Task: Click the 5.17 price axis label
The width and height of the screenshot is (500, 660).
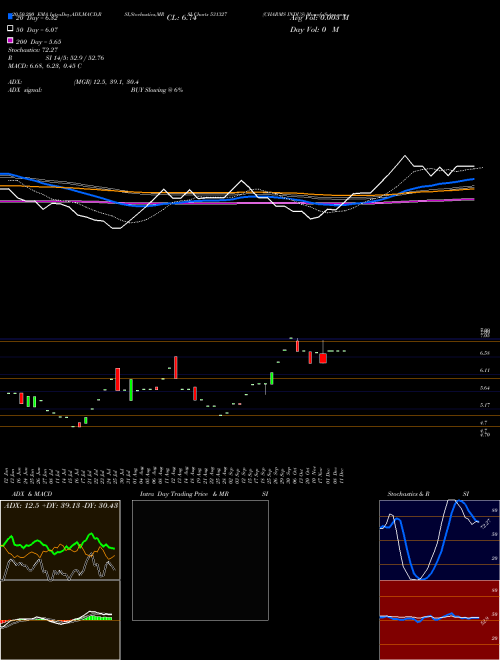Action: (x=484, y=405)
